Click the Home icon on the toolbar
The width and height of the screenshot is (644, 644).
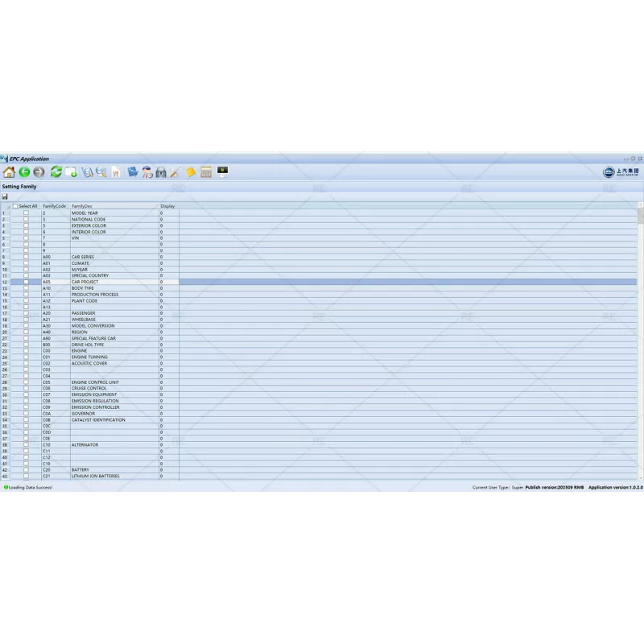point(10,172)
